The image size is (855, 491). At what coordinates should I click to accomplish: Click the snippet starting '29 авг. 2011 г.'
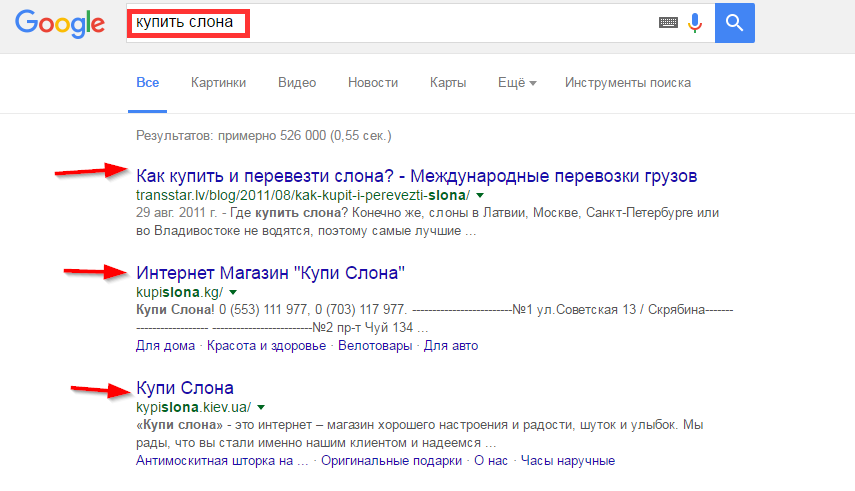tap(428, 221)
